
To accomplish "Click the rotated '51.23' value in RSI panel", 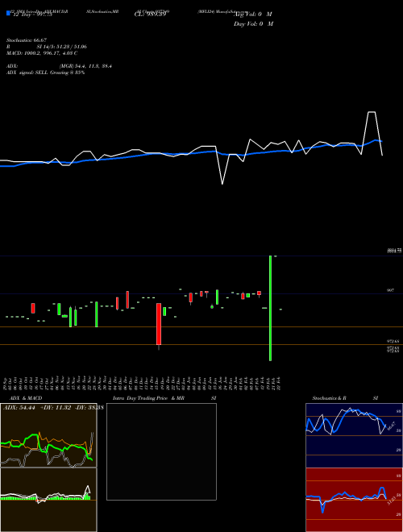I will pyautogui.click(x=391, y=500).
